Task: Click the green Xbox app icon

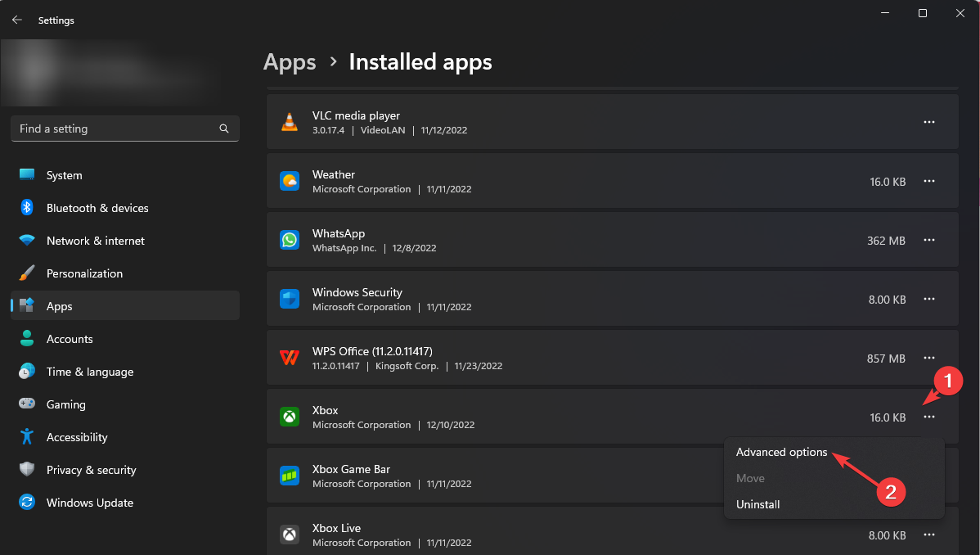Action: click(x=290, y=417)
